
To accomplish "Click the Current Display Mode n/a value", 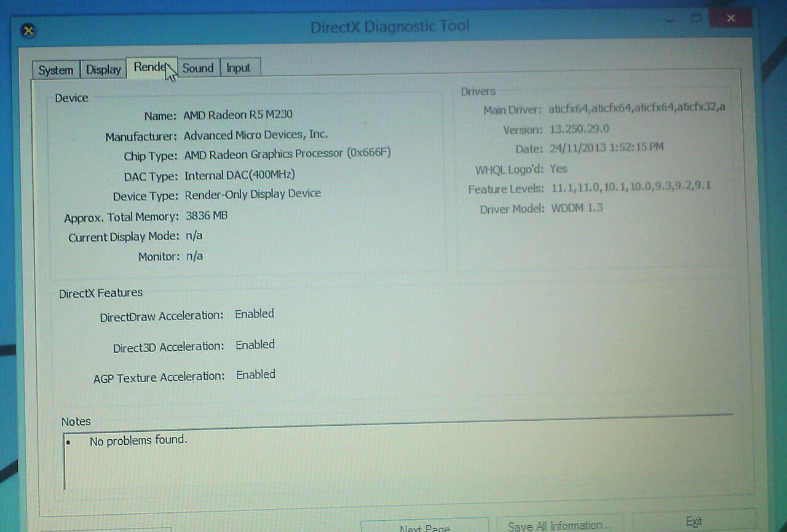I will point(194,236).
